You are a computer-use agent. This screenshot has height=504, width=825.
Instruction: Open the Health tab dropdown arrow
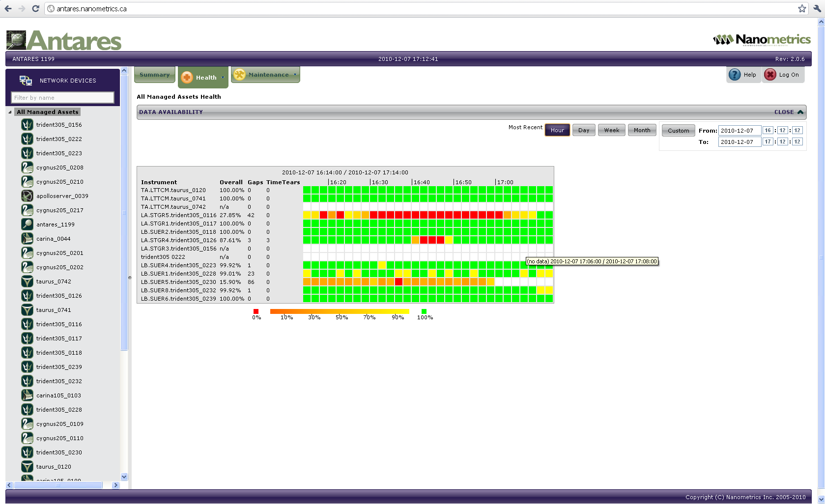click(x=223, y=77)
